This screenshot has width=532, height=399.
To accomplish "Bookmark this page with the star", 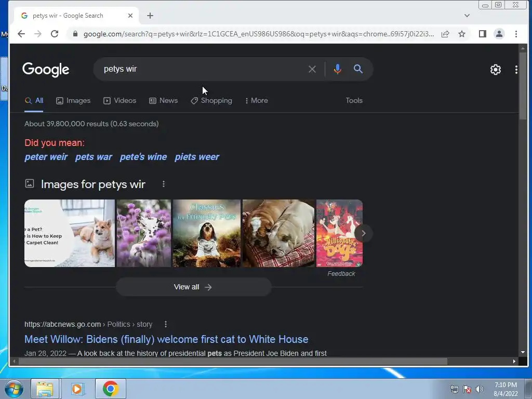I will tap(462, 34).
